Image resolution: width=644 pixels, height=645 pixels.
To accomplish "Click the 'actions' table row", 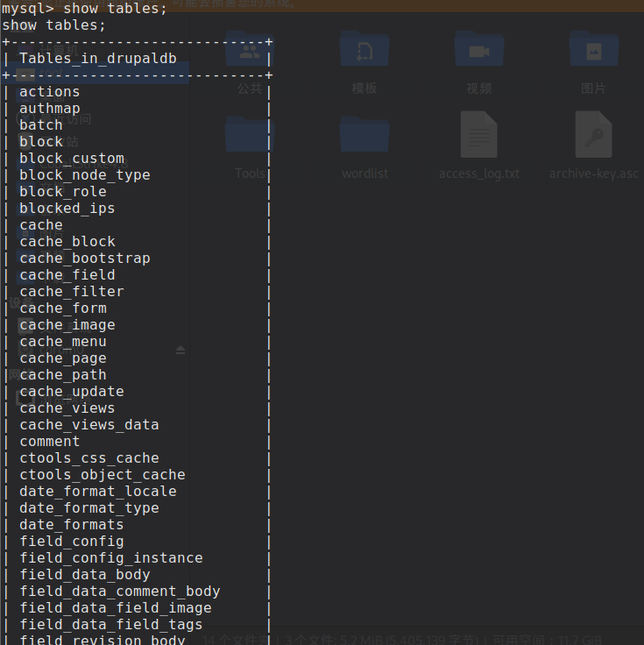I will pos(137,92).
